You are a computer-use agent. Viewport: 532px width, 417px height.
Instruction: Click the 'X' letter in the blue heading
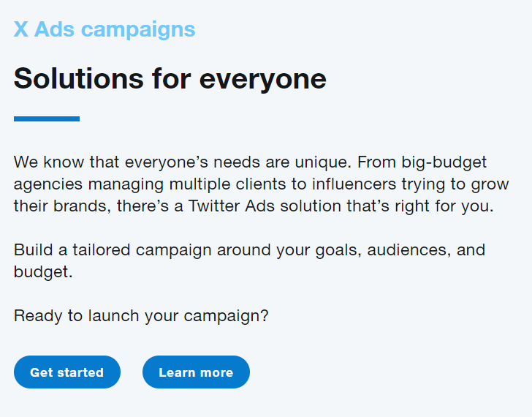tap(21, 29)
